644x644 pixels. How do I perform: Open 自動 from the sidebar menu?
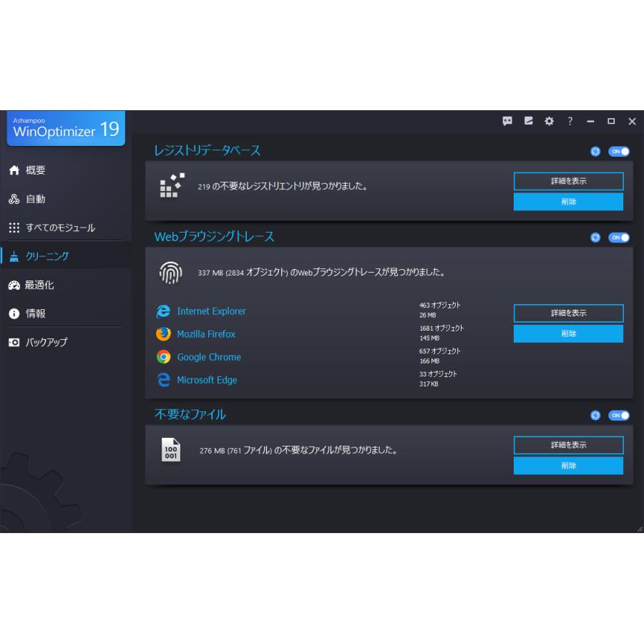36,199
